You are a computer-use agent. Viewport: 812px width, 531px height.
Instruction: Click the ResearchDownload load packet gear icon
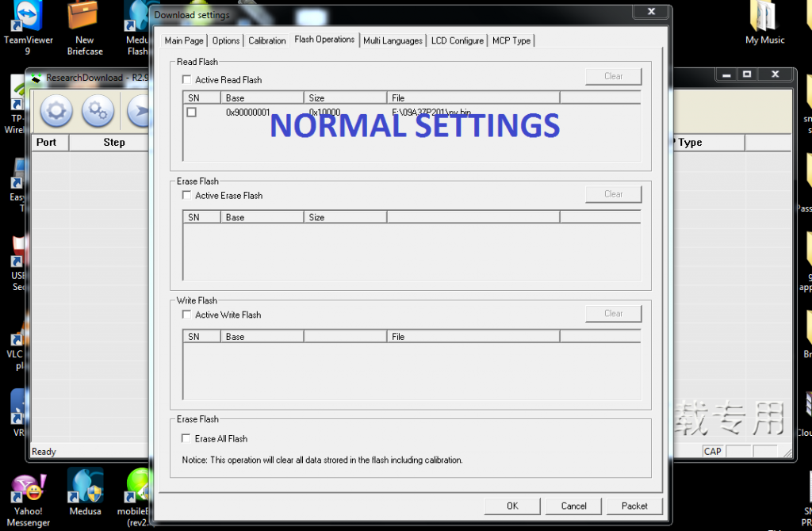point(56,111)
